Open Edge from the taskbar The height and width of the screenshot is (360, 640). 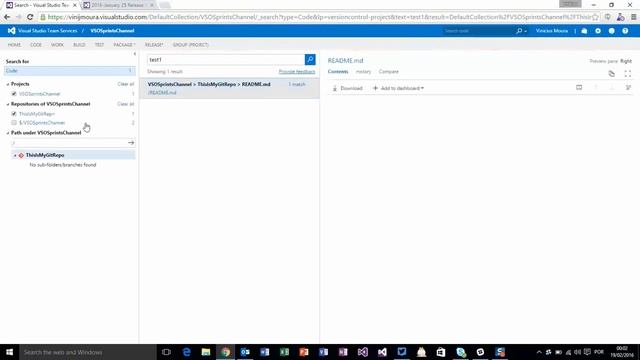tap(187, 352)
